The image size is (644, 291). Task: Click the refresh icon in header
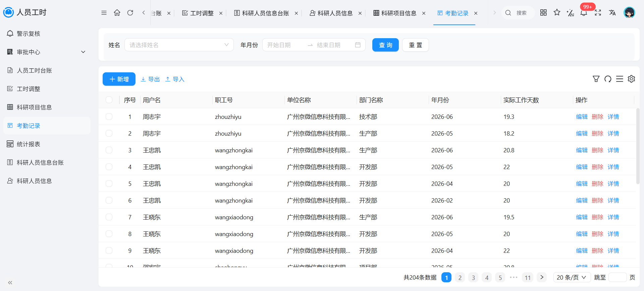click(x=130, y=13)
